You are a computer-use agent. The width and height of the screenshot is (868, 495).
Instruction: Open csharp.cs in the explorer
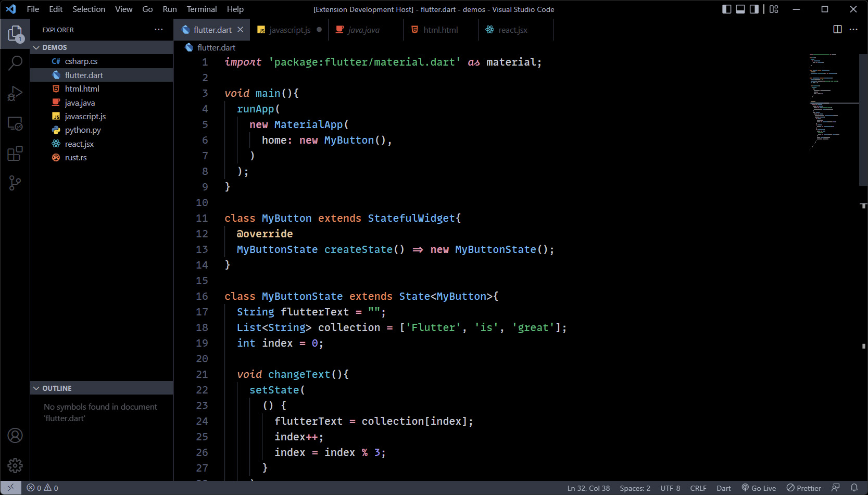coord(102,61)
